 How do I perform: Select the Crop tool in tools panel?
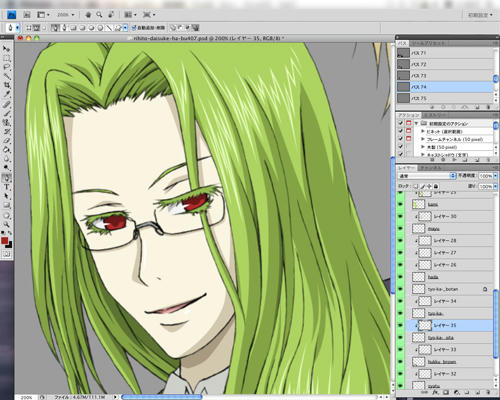coord(7,85)
